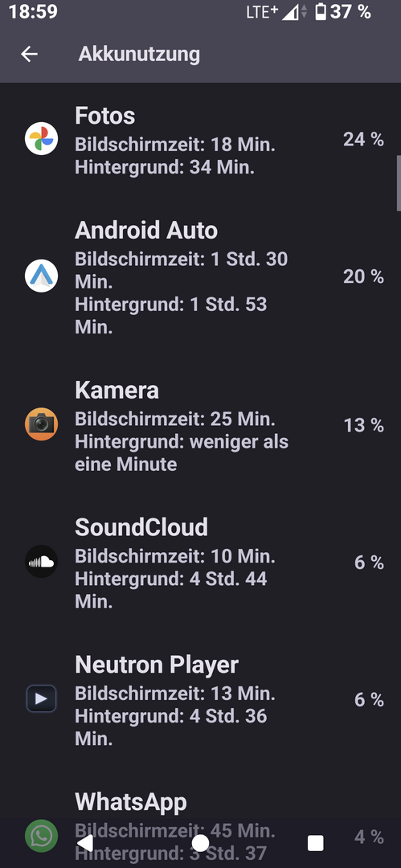
Task: Open the Fotos battery usage entry
Action: coord(201,141)
